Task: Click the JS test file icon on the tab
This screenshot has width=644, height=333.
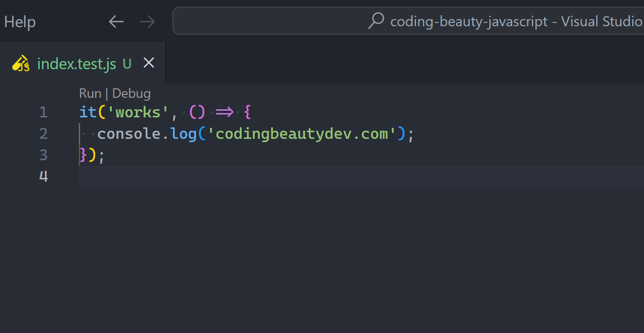Action: [21, 63]
